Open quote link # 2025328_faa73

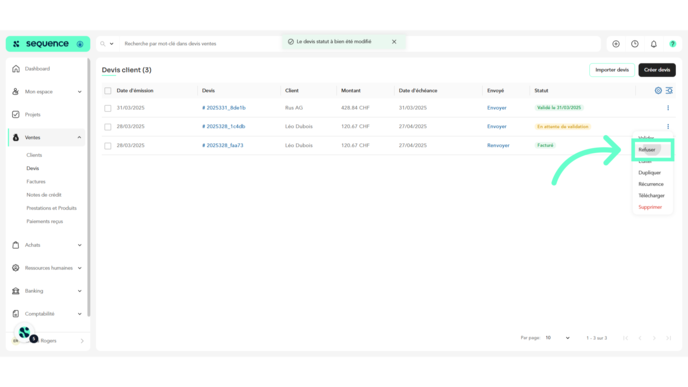click(222, 146)
